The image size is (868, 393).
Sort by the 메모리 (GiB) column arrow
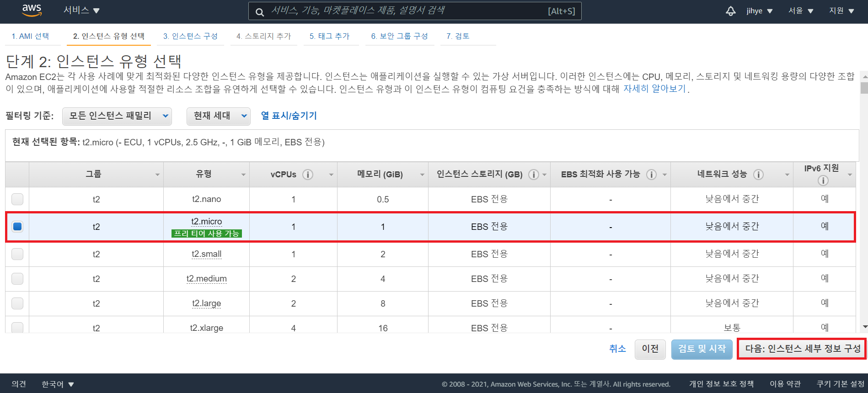click(x=422, y=175)
